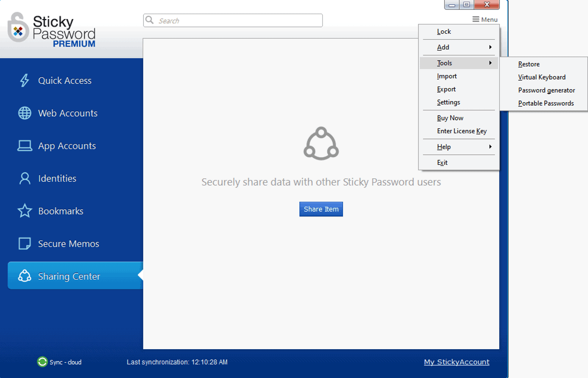The width and height of the screenshot is (588, 378).
Task: Click the Sticky Password padlock logo
Action: pos(18,27)
